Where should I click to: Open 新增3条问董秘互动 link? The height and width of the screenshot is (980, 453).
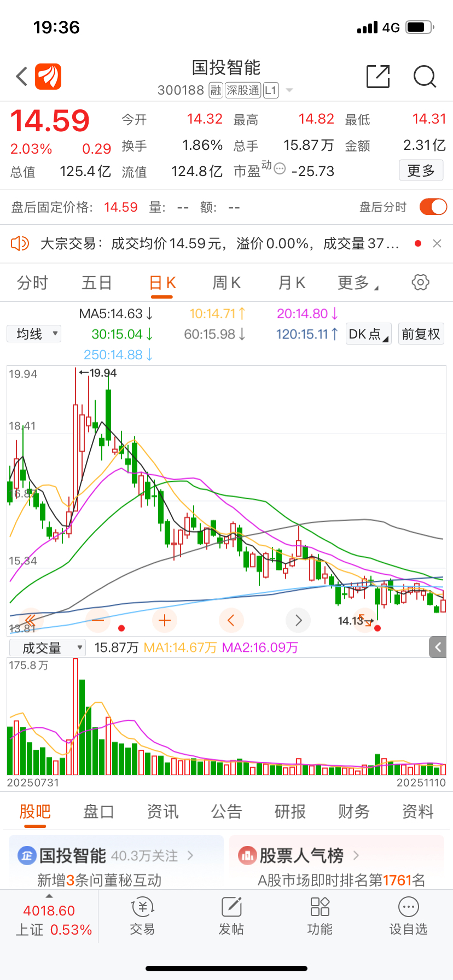pos(99,880)
